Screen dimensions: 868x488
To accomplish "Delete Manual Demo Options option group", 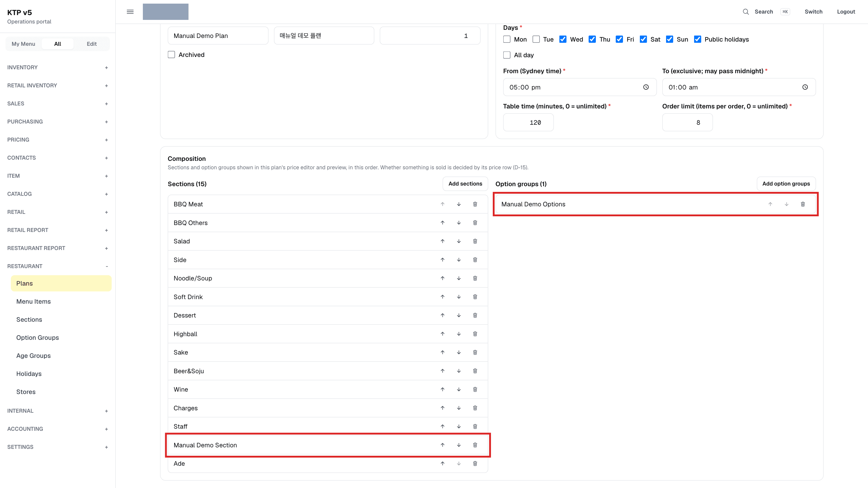I will [803, 204].
